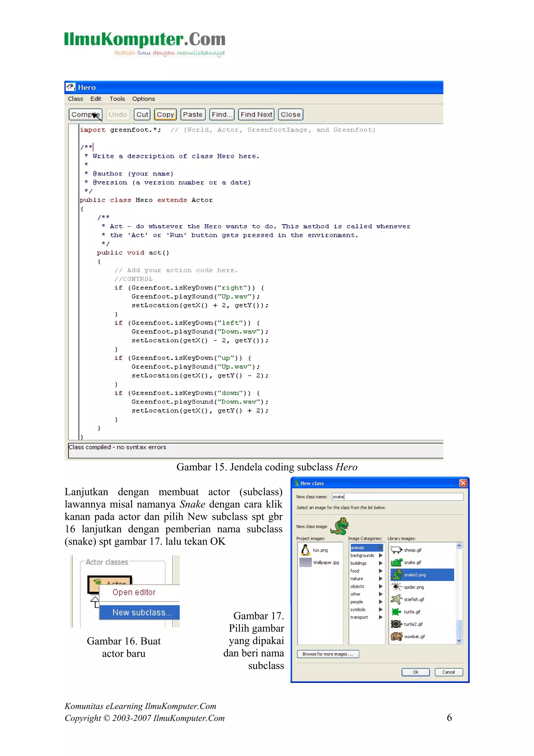Click Browse for more images button
Viewport: 534px width, 756px height.
click(x=328, y=654)
